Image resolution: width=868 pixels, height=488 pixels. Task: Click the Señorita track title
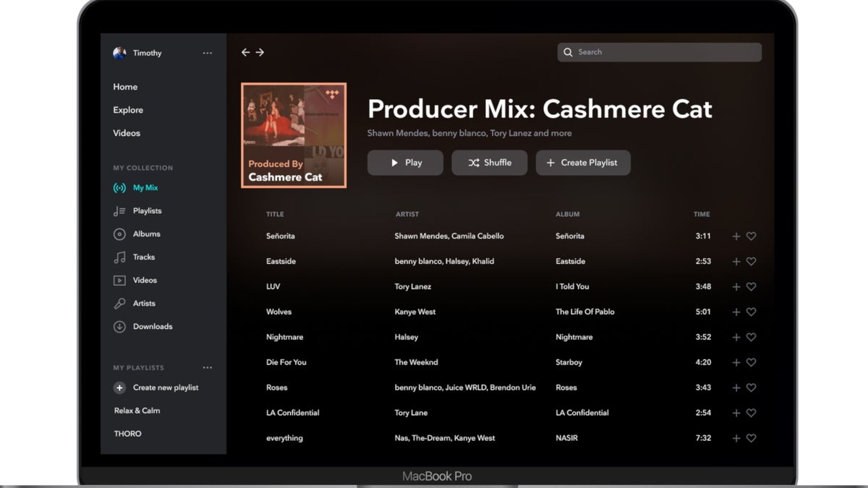point(281,236)
